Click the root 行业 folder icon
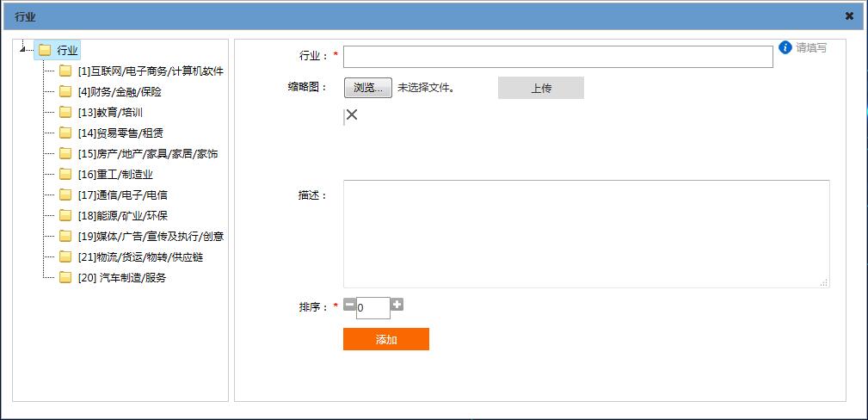 (45, 50)
